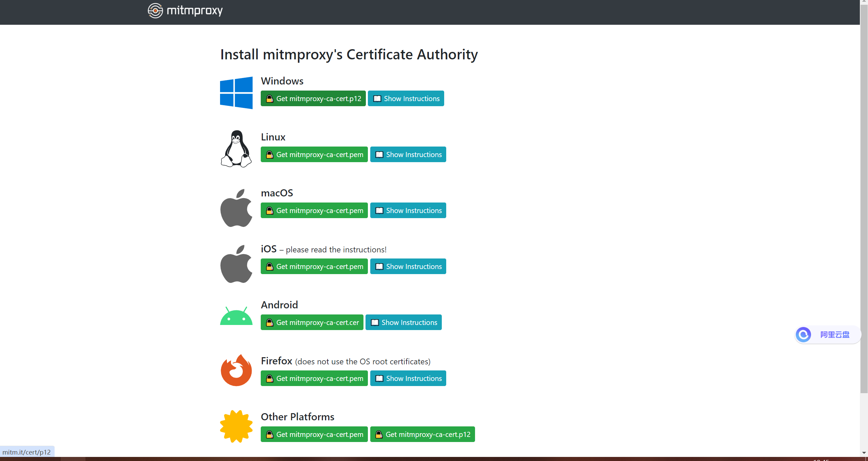Expand Show Instructions for Linux
This screenshot has height=461, width=868.
click(x=408, y=154)
